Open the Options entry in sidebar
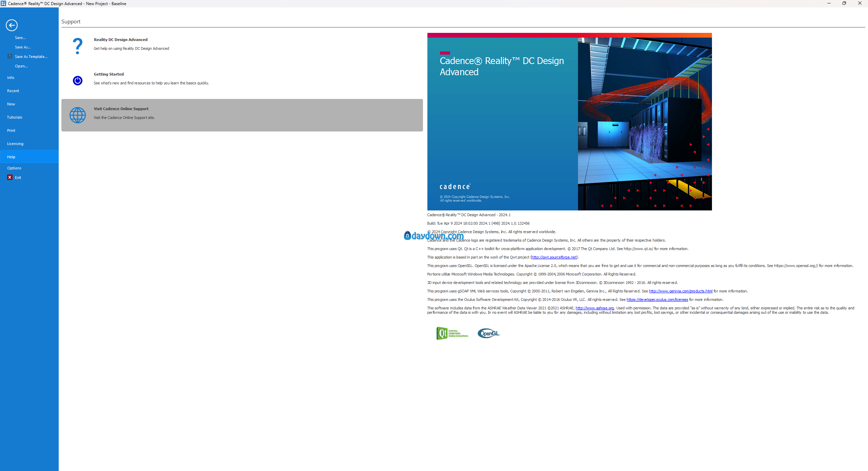Image resolution: width=868 pixels, height=471 pixels. (x=14, y=168)
